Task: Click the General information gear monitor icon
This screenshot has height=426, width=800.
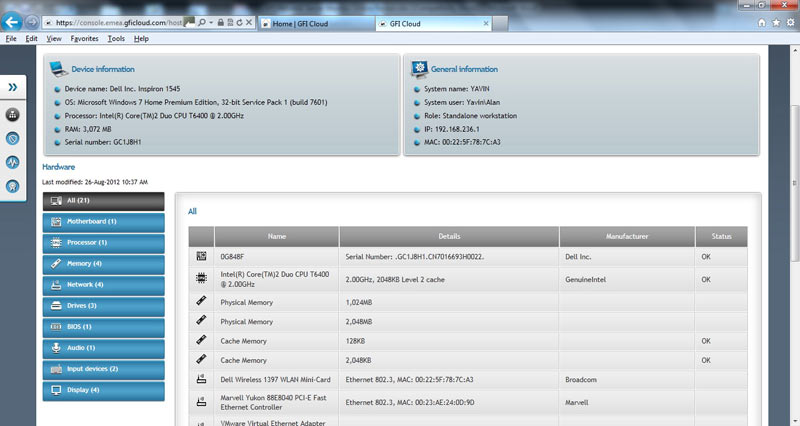Action: tap(419, 69)
